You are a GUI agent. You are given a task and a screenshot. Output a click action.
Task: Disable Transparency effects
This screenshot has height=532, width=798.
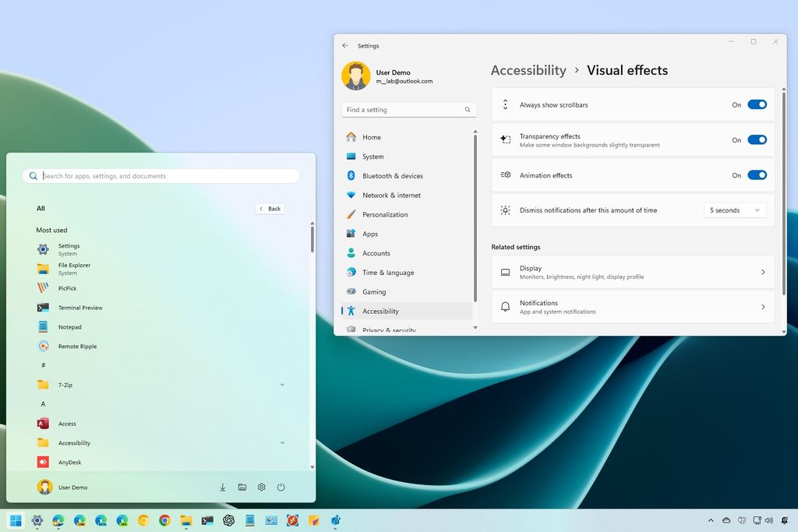point(757,139)
